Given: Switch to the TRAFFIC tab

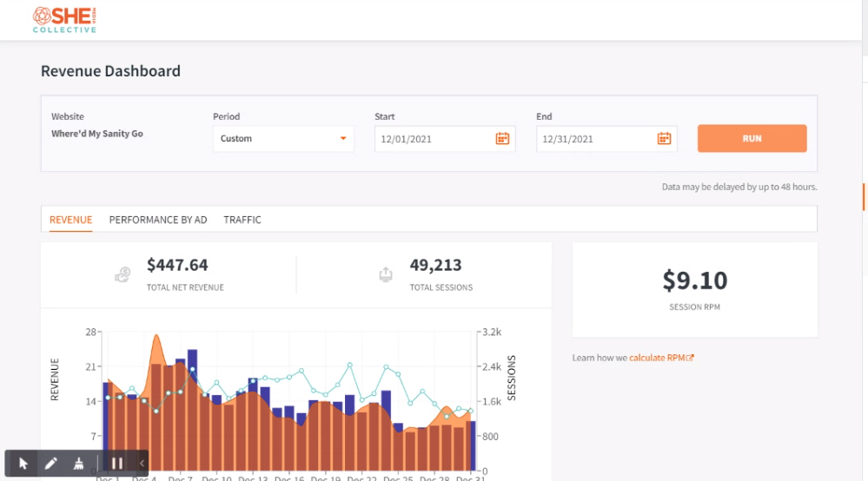Looking at the screenshot, I should pos(242,220).
